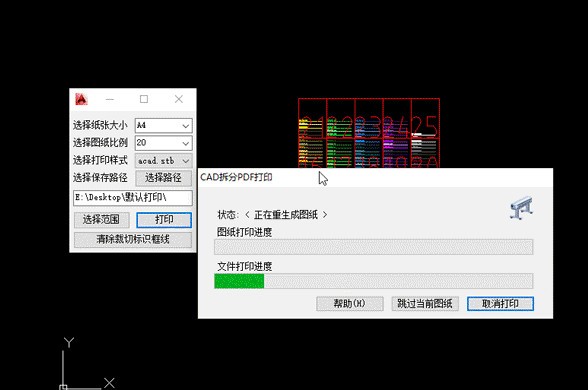Minimize the small print settings dialog
Image resolution: width=588 pixels, height=390 pixels.
coord(110,99)
